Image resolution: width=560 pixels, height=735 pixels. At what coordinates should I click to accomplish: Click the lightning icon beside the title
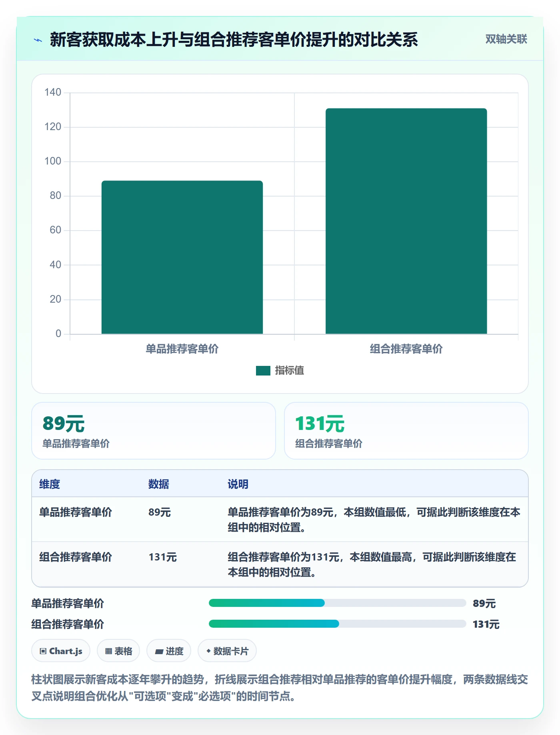(38, 40)
